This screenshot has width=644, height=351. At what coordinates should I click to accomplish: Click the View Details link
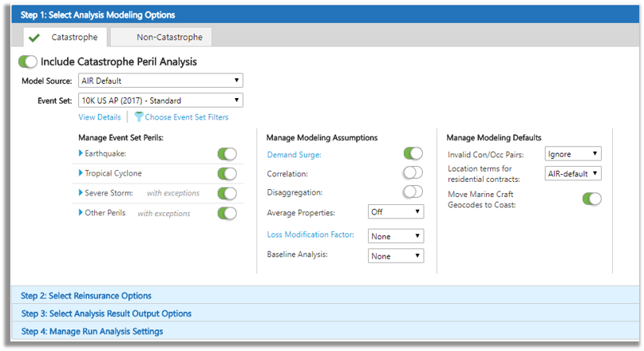[x=100, y=117]
